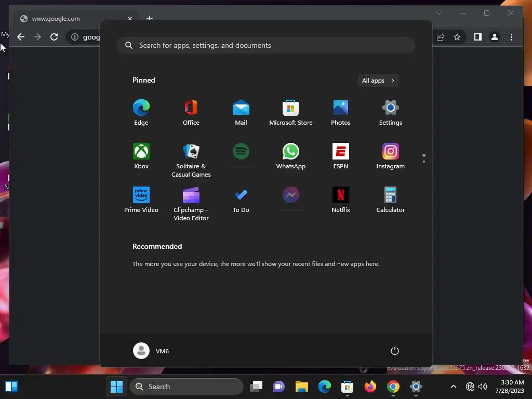Open Chrome's three-dot menu
Viewport: 532px width, 399px height.
511,37
